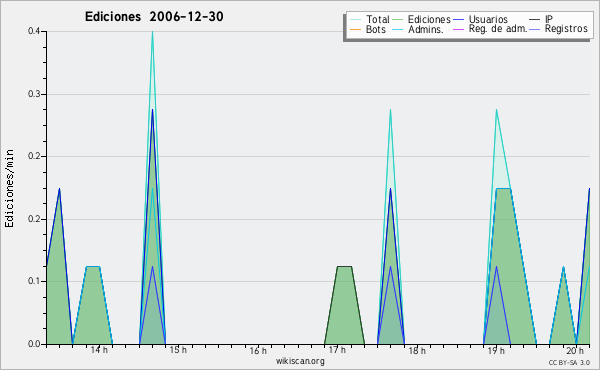Image resolution: width=600 pixels, height=370 pixels.
Task: Click the 18 h axis label
Action: [x=417, y=350]
